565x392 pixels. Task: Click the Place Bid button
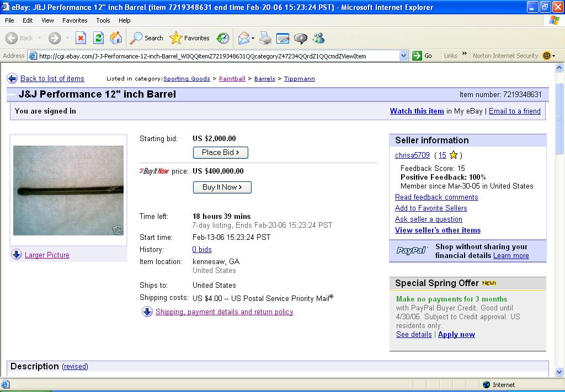[221, 153]
